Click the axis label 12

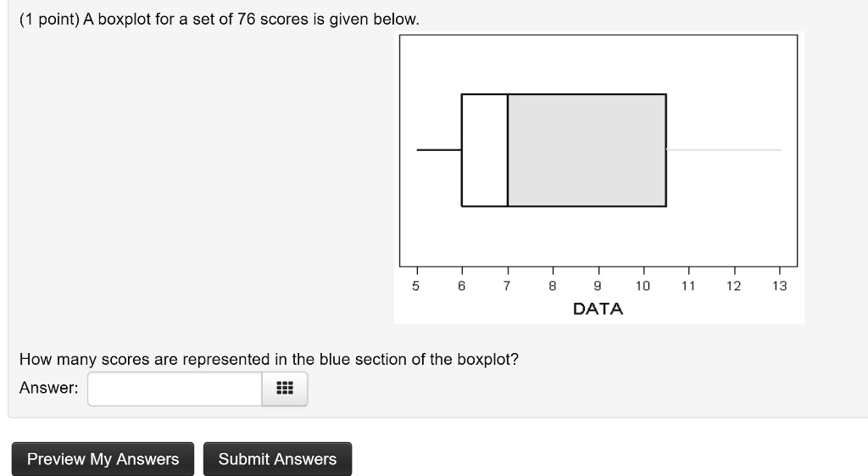pos(733,286)
